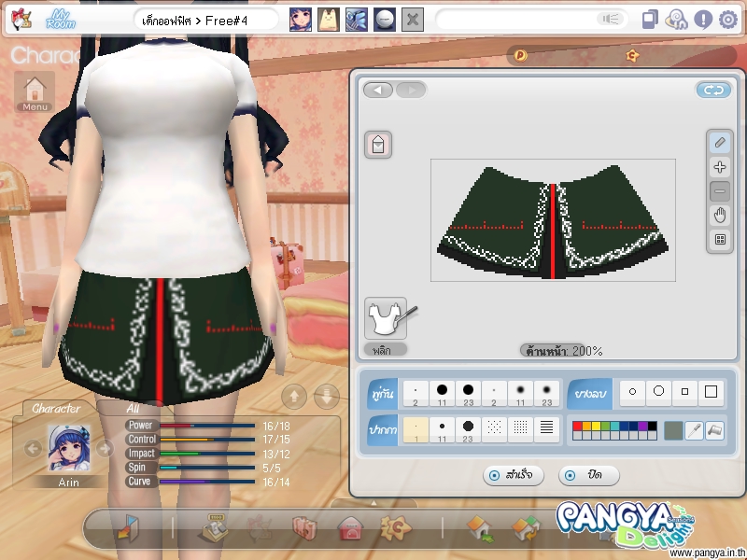The height and width of the screenshot is (560, 747).
Task: Click the redo right-arrow button
Action: (411, 90)
